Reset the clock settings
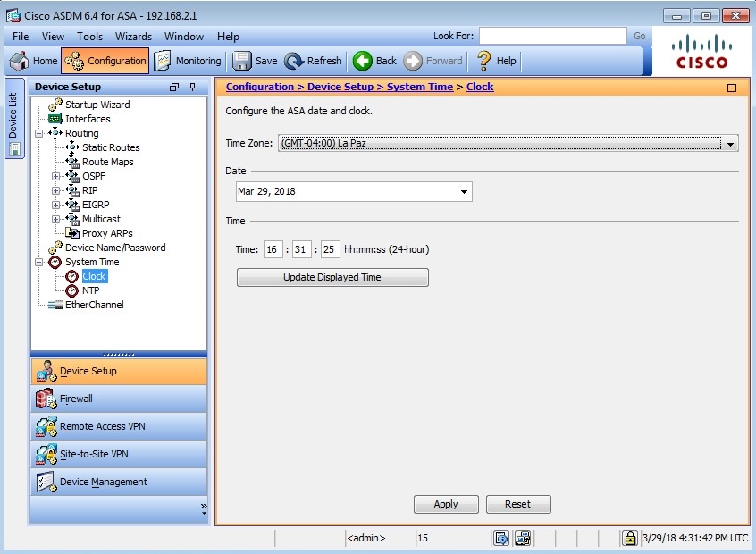This screenshot has height=554, width=756. [x=518, y=504]
